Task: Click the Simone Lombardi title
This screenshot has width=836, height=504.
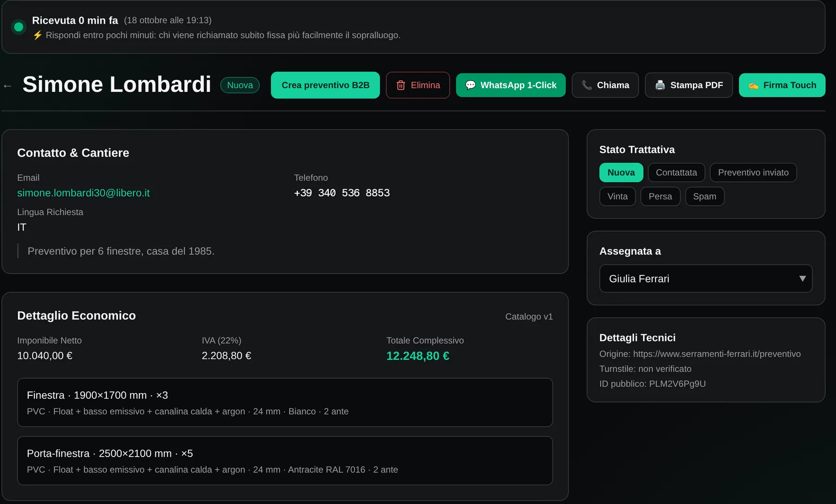Action: pos(117,85)
